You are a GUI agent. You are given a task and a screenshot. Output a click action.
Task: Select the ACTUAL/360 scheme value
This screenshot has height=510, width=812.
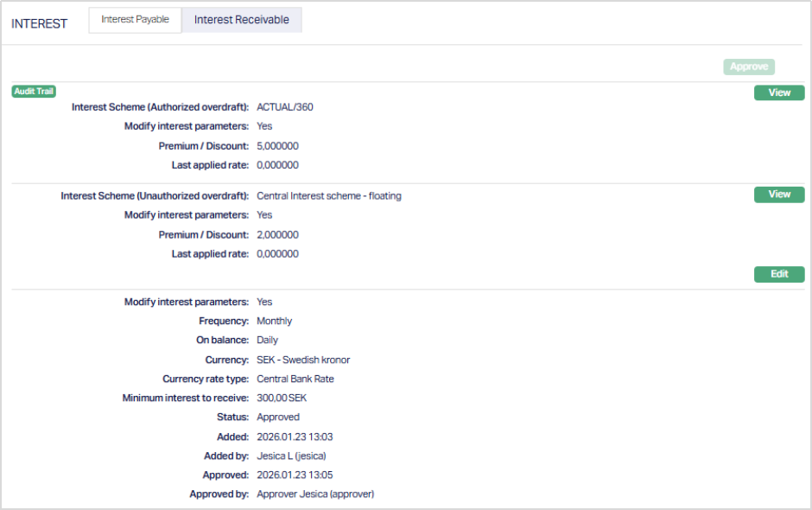(x=284, y=107)
